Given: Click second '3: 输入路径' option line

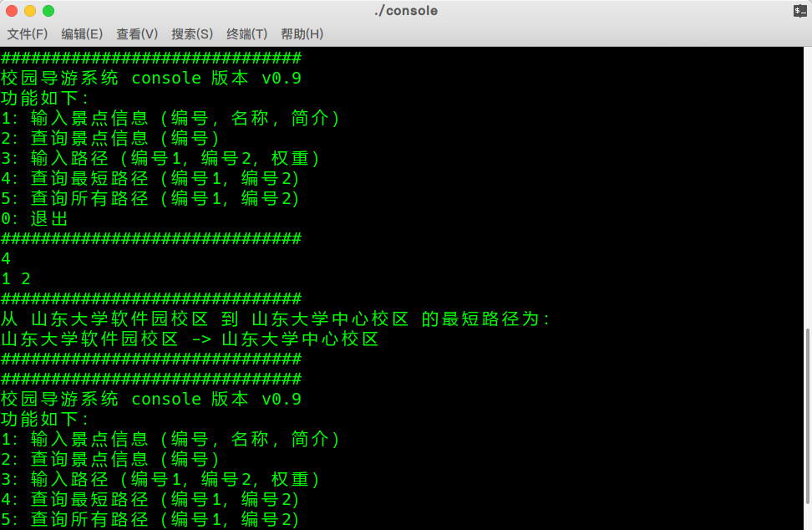Looking at the screenshot, I should pyautogui.click(x=160, y=480).
